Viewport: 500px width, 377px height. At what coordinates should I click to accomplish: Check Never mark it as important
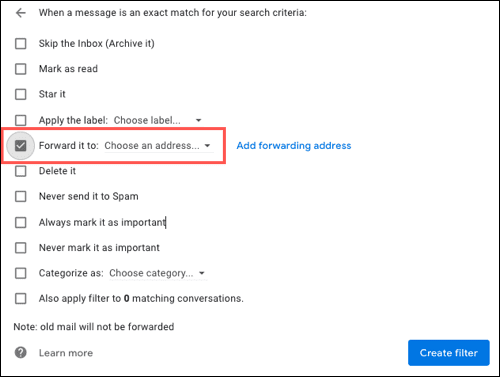click(21, 248)
